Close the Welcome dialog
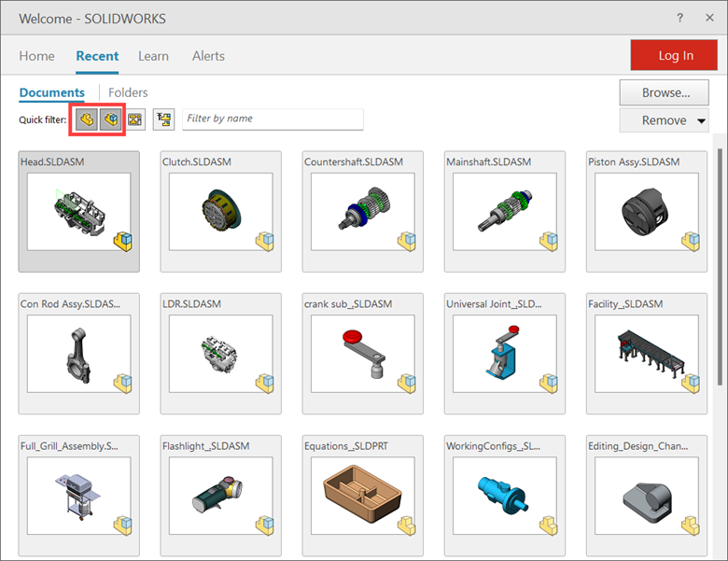This screenshot has width=728, height=561. pyautogui.click(x=709, y=18)
